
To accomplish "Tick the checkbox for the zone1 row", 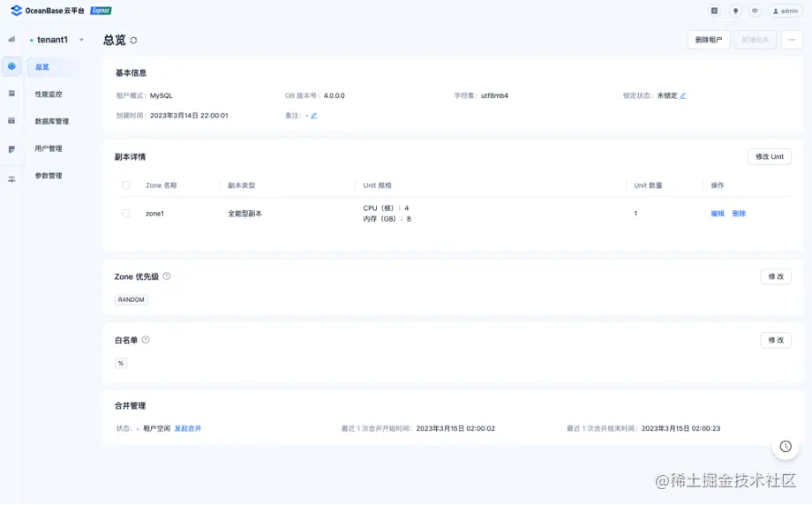I will (126, 214).
